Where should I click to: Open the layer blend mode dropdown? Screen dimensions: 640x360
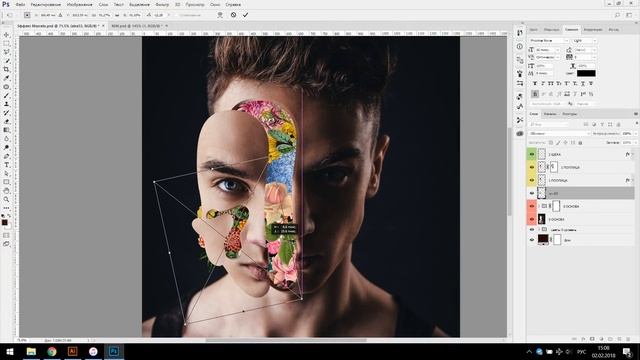(x=560, y=133)
